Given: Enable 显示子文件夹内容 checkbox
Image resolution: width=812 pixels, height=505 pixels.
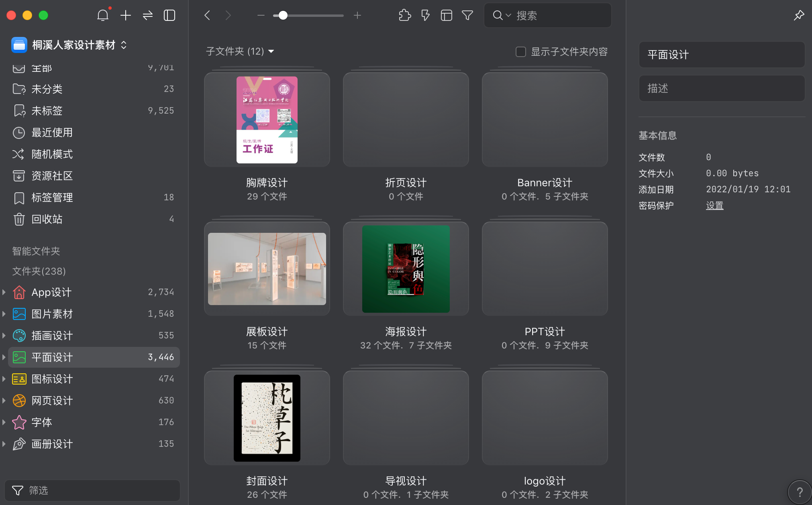Looking at the screenshot, I should [521, 52].
